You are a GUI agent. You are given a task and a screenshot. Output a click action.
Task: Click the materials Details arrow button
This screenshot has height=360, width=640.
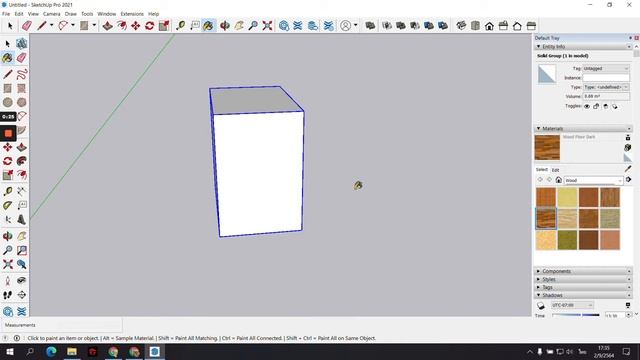[x=629, y=180]
